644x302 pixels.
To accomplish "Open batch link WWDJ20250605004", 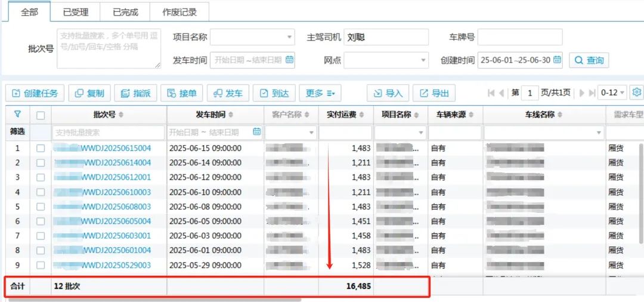I will [x=103, y=221].
